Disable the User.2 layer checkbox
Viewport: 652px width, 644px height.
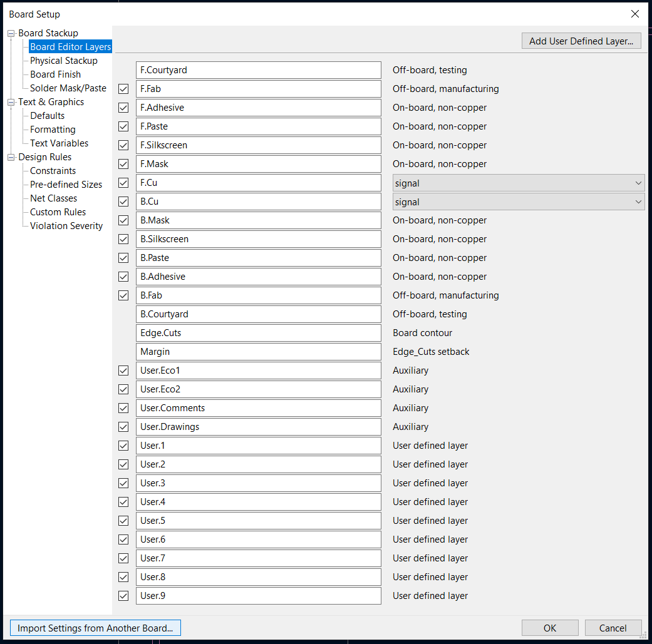[x=123, y=464]
